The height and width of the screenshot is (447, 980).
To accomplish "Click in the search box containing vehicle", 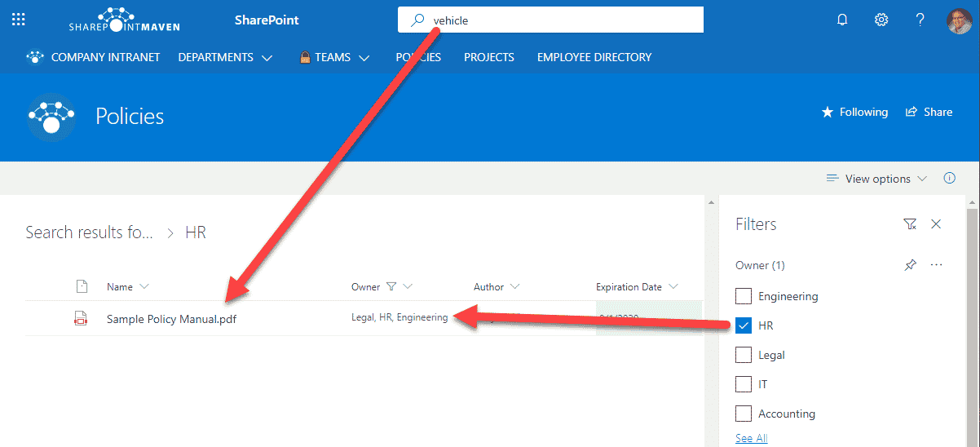I will coord(550,20).
